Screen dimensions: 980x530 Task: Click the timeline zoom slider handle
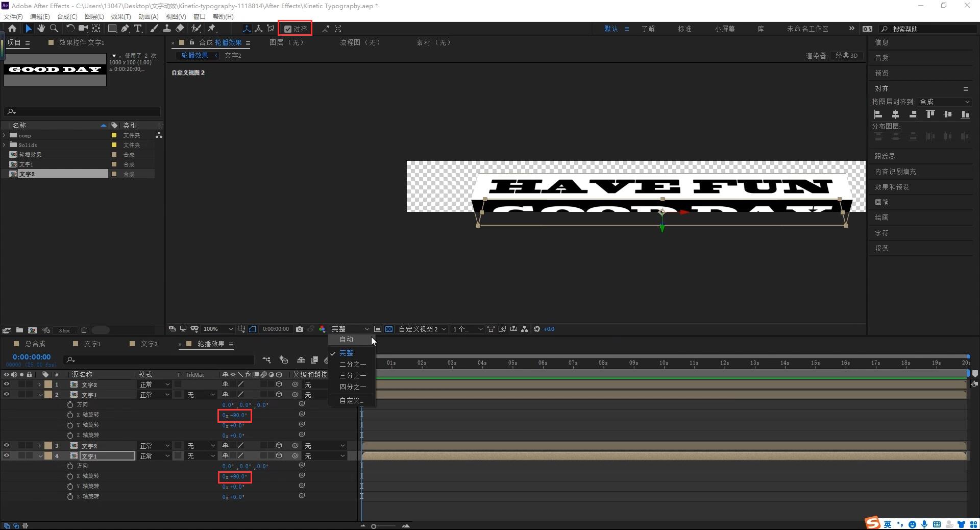point(374,526)
